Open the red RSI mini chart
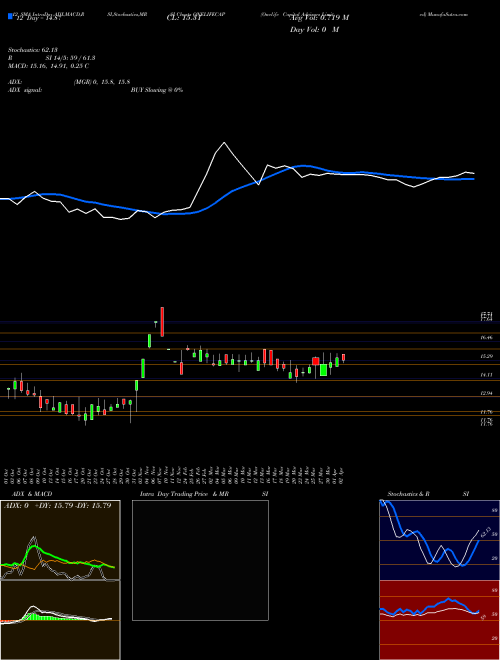 tap(439, 620)
